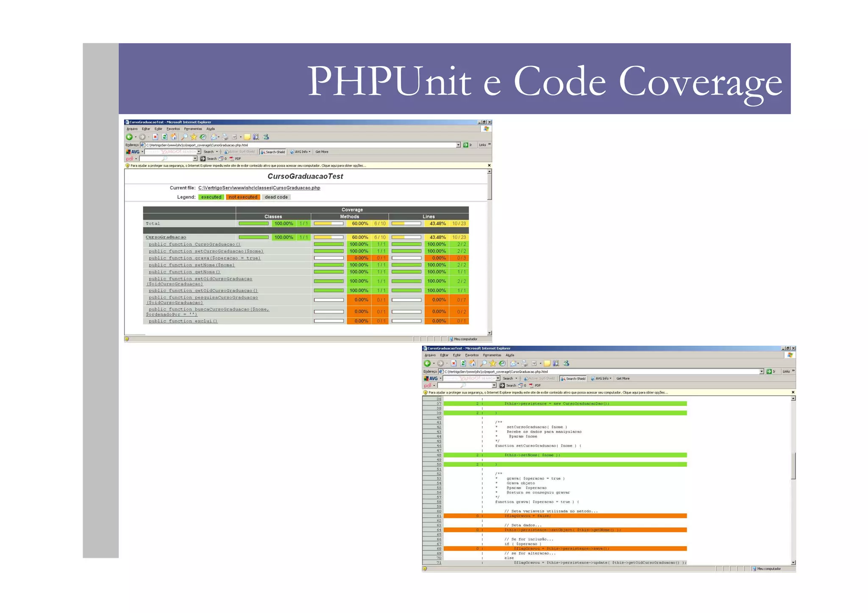
Task: Click Print icon in upper IE window
Action: tap(225, 137)
